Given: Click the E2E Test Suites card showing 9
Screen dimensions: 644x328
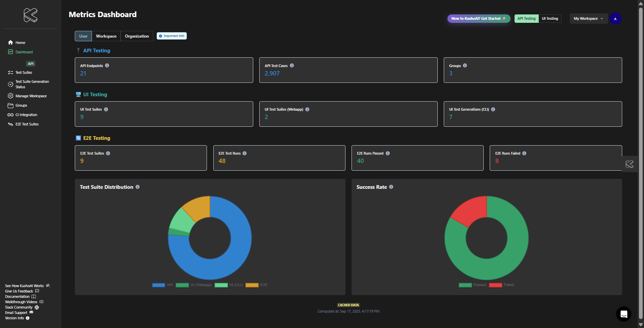Looking at the screenshot, I should pos(141,158).
